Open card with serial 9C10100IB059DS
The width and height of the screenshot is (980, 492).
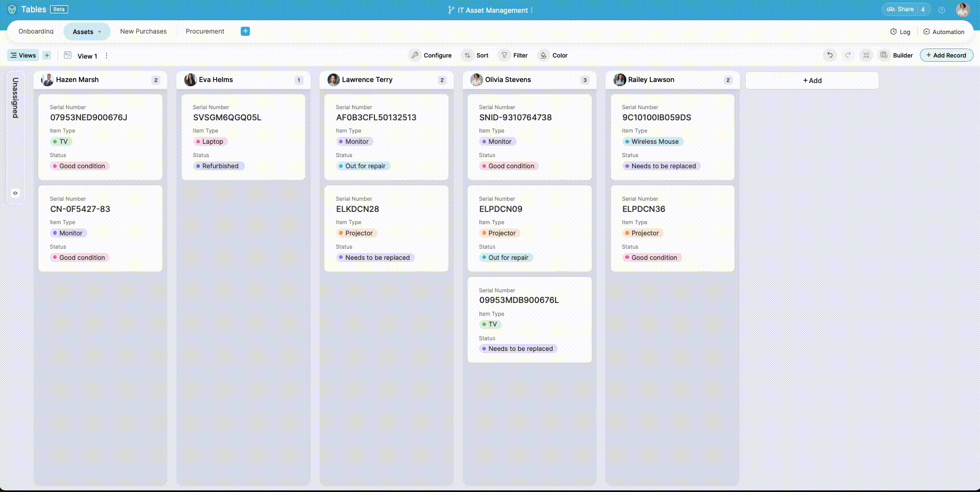(673, 137)
